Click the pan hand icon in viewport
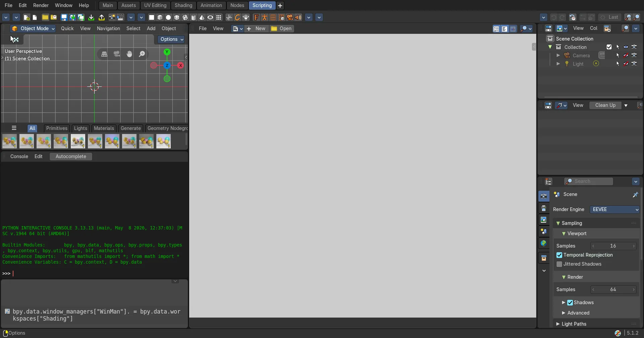This screenshot has height=338, width=644. click(129, 54)
